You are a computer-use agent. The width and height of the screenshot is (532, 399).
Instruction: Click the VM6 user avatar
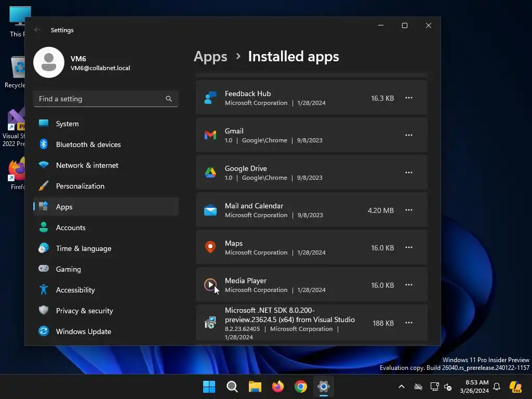click(x=49, y=62)
